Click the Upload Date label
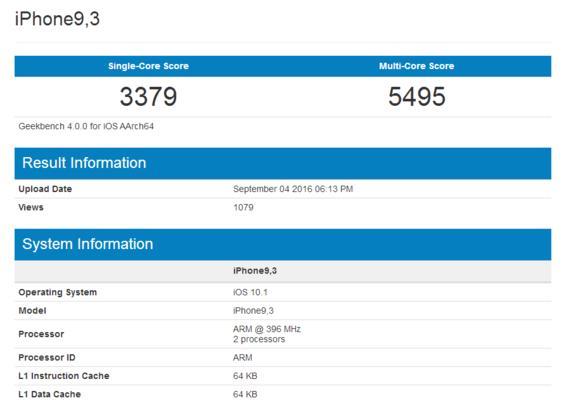 click(45, 189)
